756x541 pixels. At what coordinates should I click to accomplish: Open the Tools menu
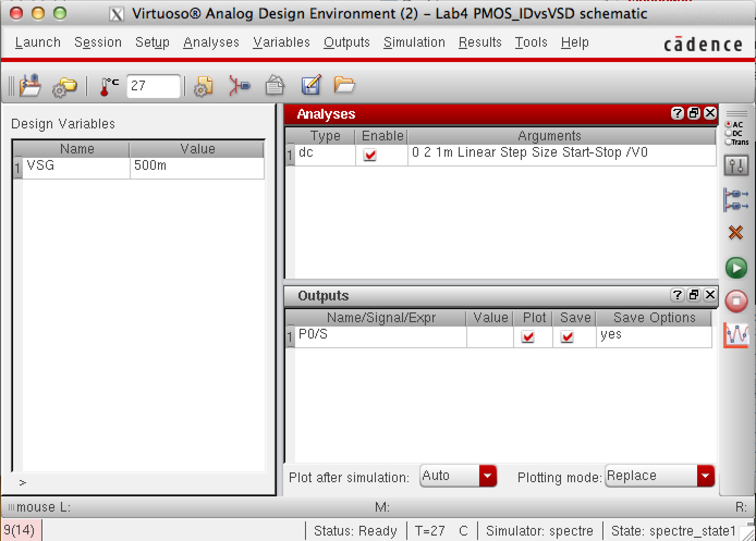pyautogui.click(x=531, y=42)
